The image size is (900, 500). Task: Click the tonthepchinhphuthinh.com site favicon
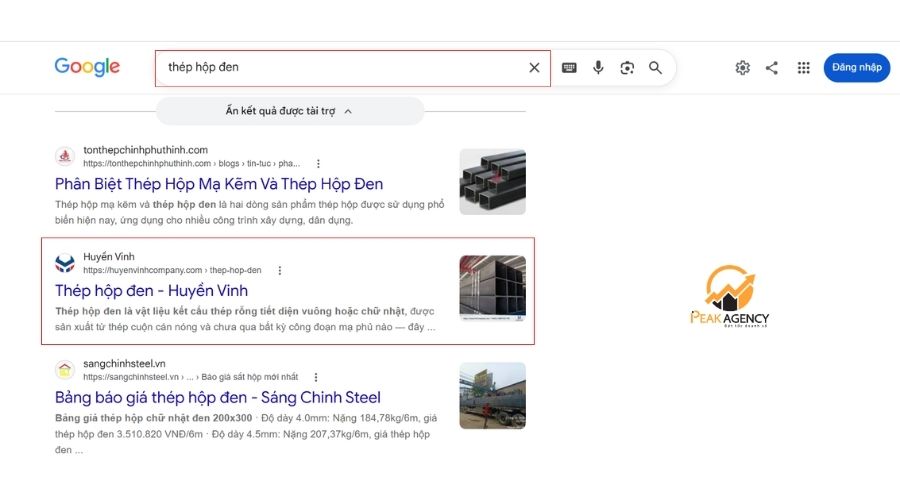(x=65, y=156)
